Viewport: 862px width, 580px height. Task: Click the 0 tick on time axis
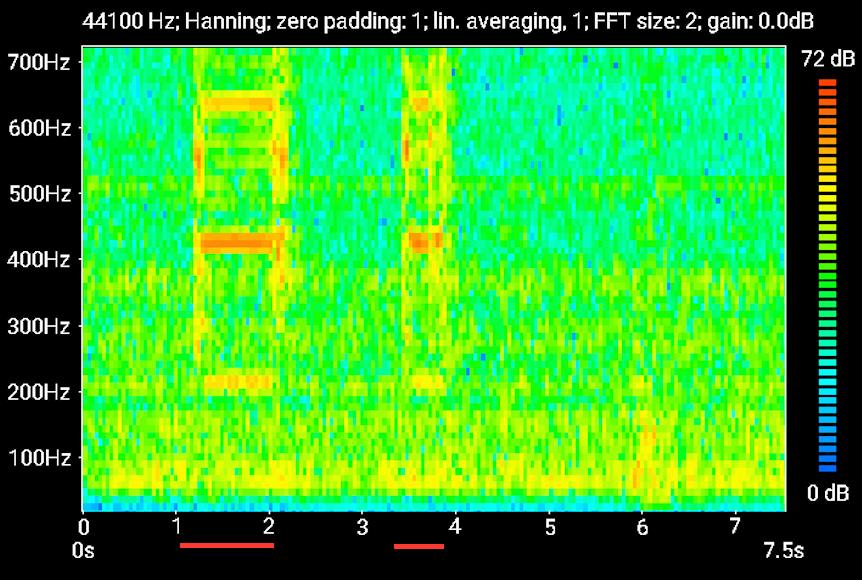click(84, 527)
